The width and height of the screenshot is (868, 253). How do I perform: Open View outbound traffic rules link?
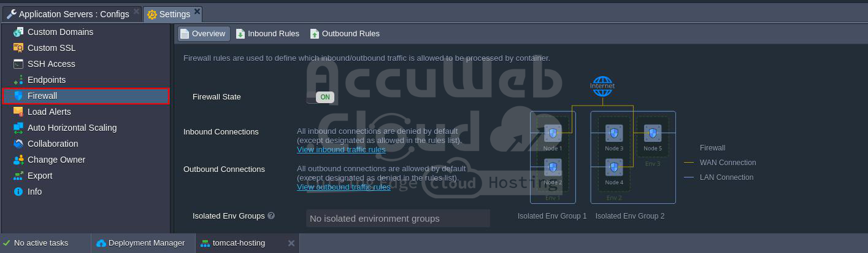(344, 187)
